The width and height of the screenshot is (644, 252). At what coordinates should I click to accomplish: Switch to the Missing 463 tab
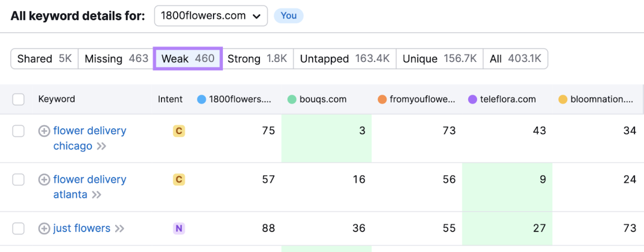point(116,59)
